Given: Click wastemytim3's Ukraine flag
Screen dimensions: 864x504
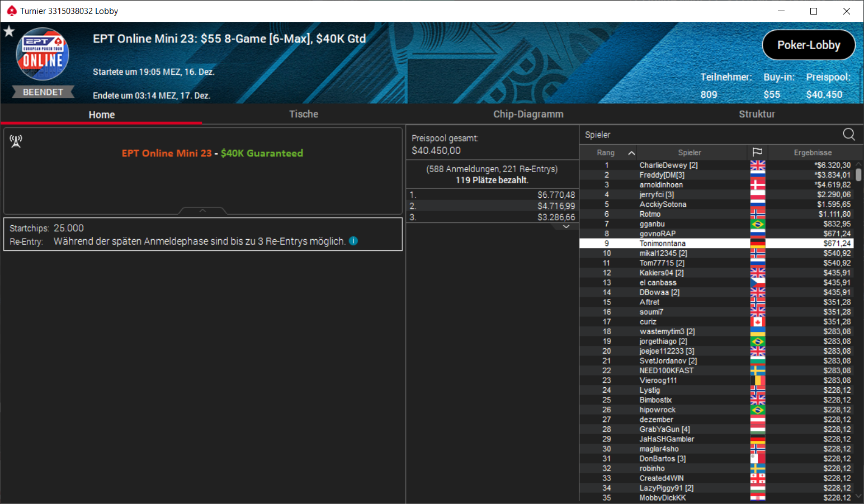Looking at the screenshot, I should pyautogui.click(x=758, y=331).
